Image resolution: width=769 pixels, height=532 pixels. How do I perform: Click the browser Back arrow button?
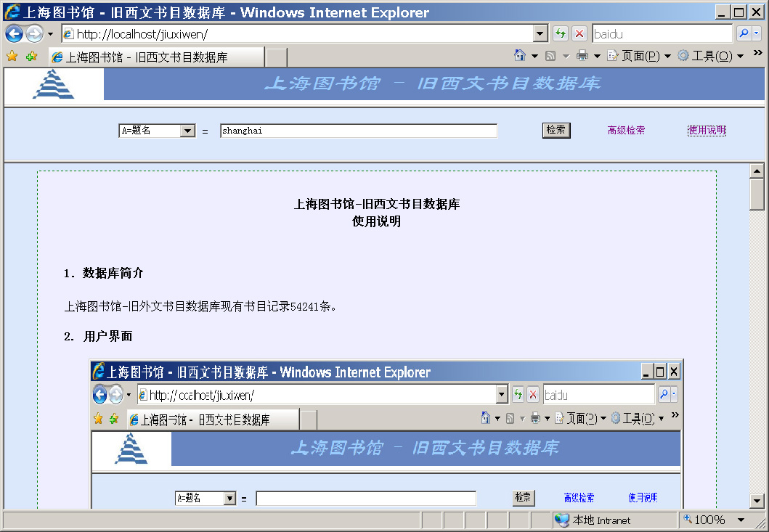[x=15, y=34]
